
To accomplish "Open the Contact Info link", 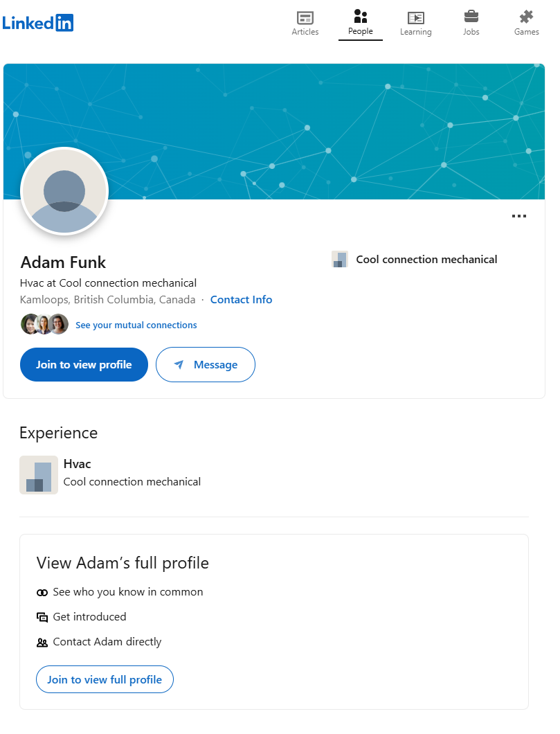I will (241, 300).
